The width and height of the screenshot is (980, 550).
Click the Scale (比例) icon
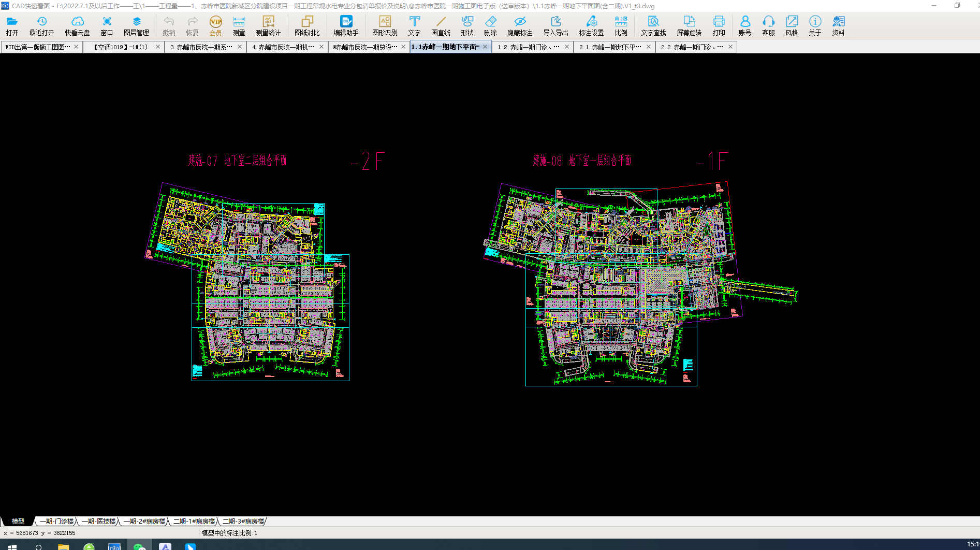621,26
